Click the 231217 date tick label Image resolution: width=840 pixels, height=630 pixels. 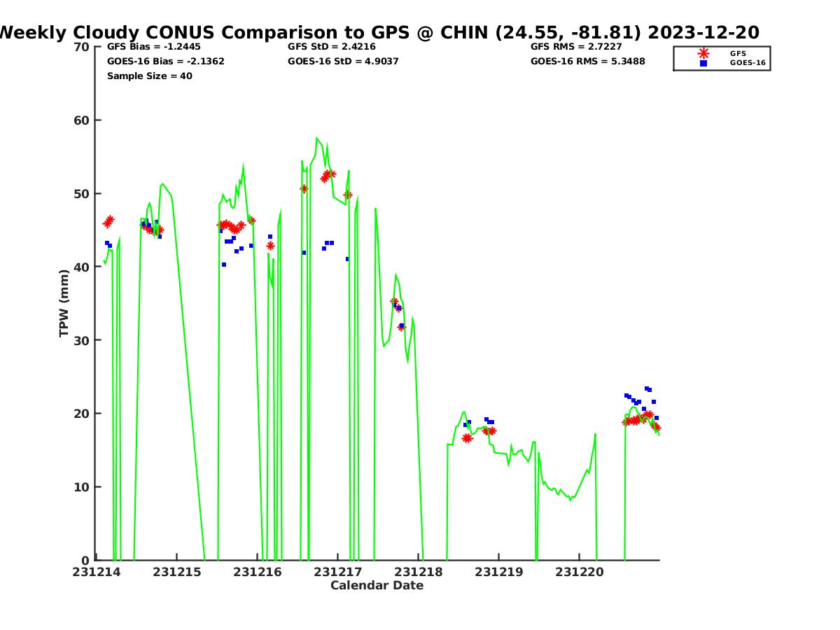tap(338, 572)
